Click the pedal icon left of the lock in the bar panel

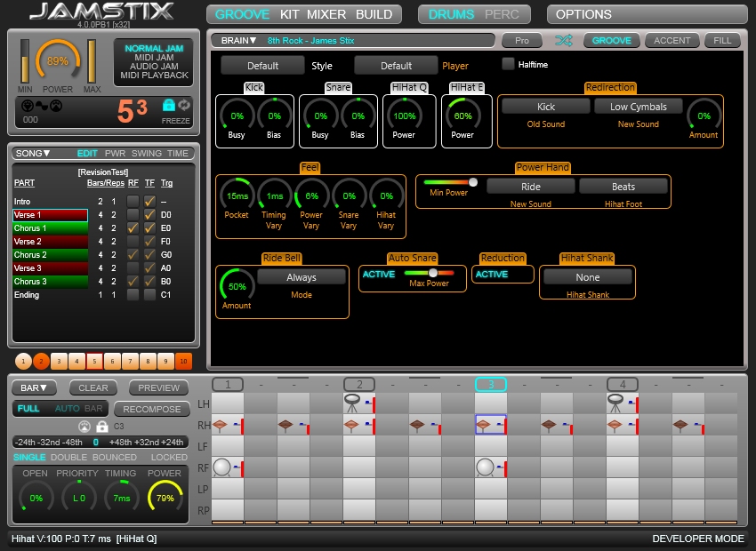click(84, 426)
